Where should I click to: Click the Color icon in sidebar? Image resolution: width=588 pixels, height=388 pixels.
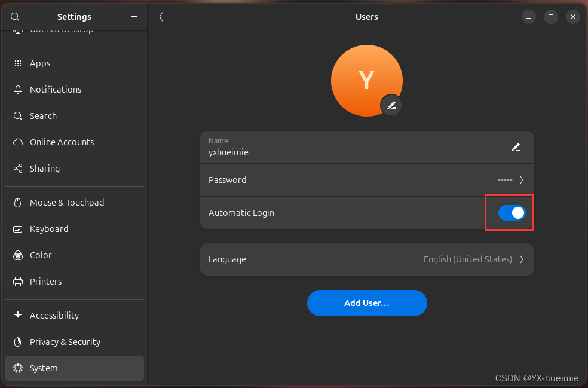coord(17,255)
